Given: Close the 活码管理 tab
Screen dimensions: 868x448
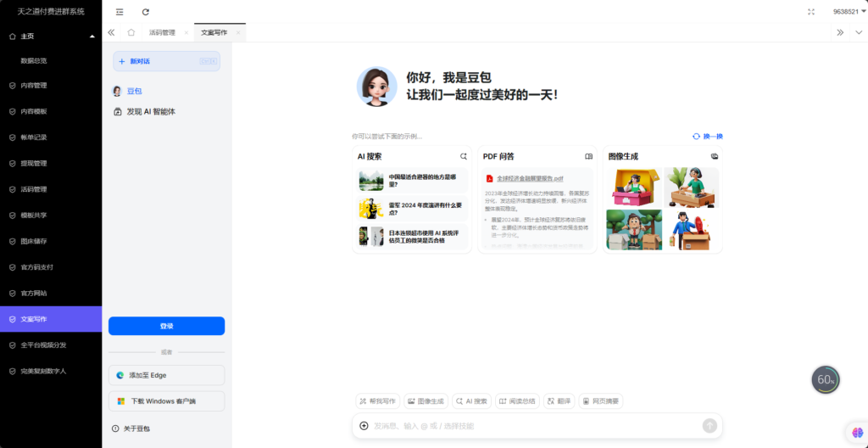Looking at the screenshot, I should click(186, 33).
